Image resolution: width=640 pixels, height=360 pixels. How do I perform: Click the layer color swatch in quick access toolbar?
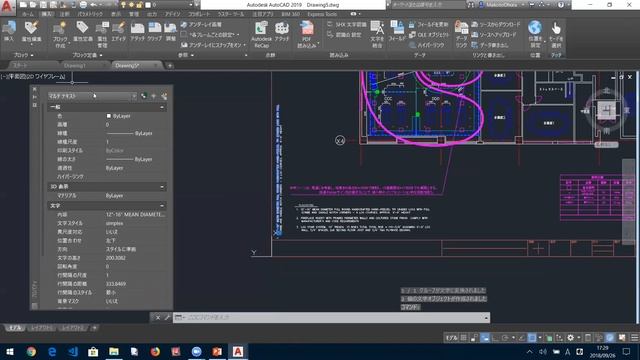click(x=148, y=5)
